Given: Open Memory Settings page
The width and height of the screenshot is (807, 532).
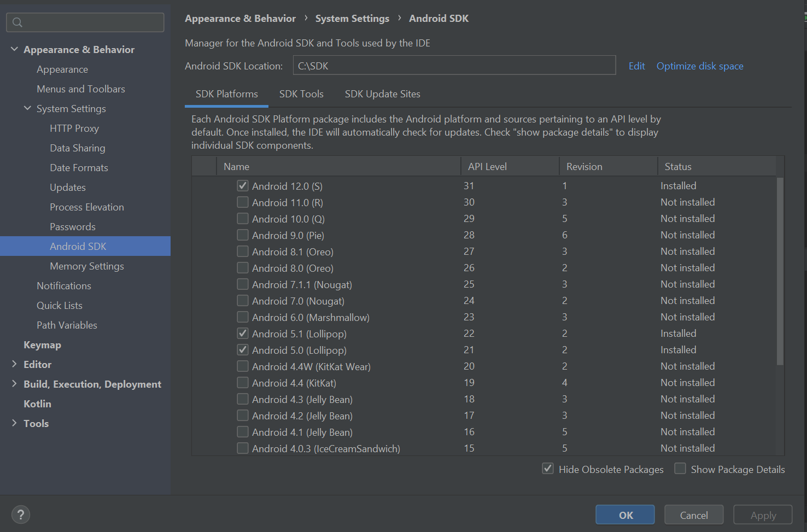Looking at the screenshot, I should [x=87, y=266].
